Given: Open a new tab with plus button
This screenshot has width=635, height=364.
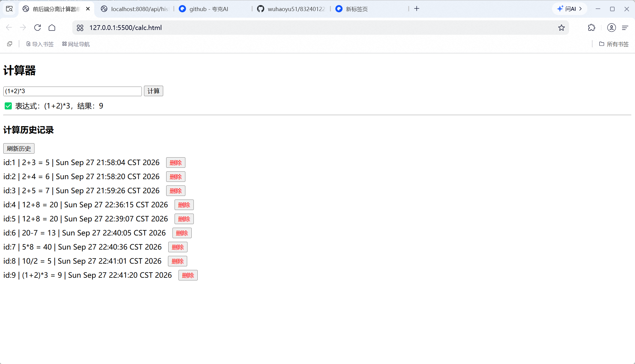Looking at the screenshot, I should click(417, 9).
